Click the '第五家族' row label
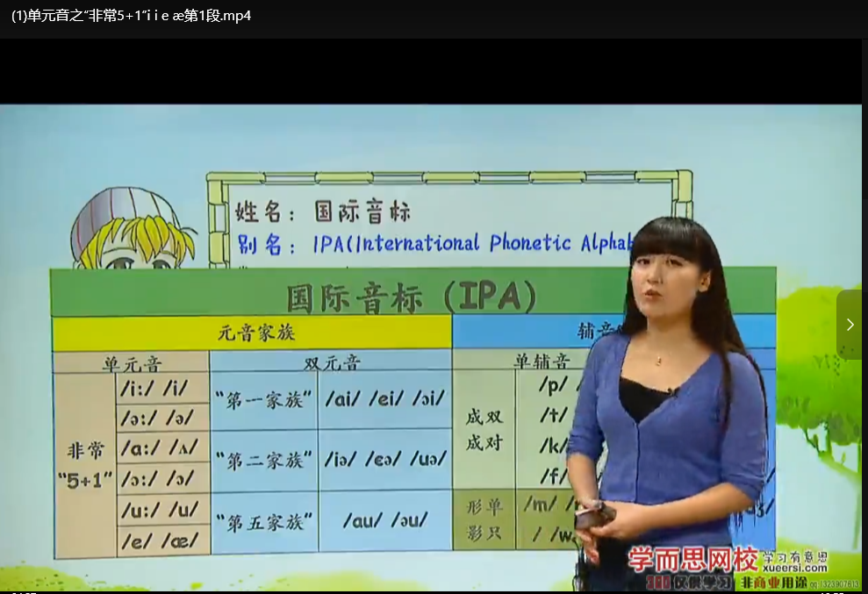The width and height of the screenshot is (868, 594). click(264, 521)
